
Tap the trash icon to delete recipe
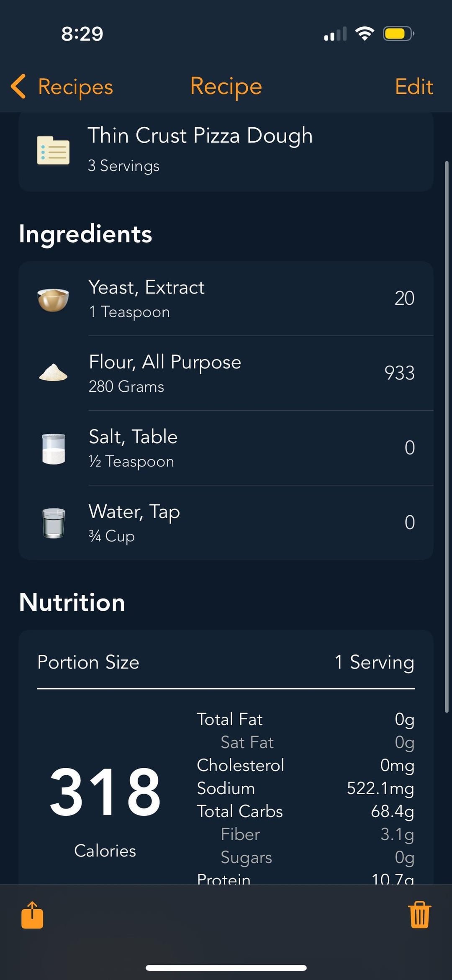(x=419, y=915)
